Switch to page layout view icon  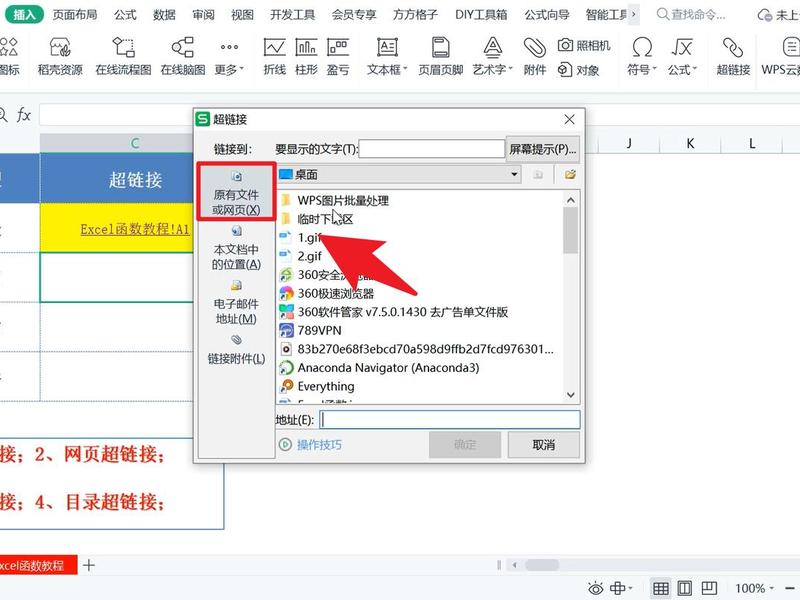point(685,588)
